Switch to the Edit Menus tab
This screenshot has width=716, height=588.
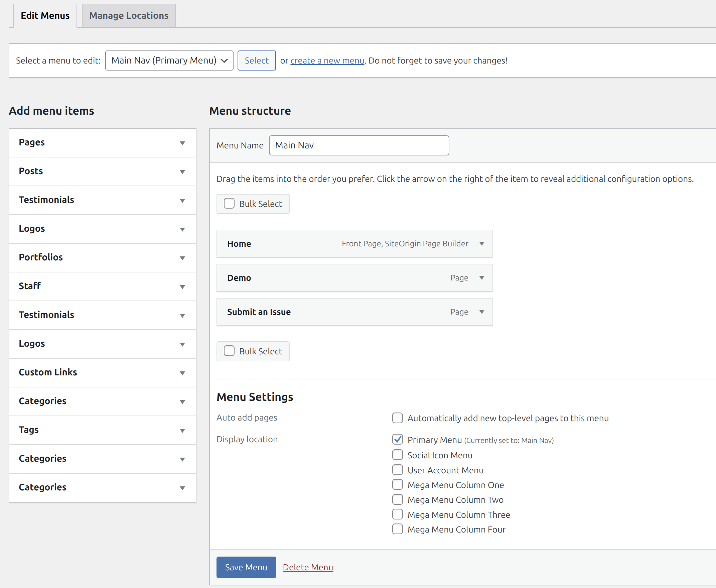click(45, 16)
